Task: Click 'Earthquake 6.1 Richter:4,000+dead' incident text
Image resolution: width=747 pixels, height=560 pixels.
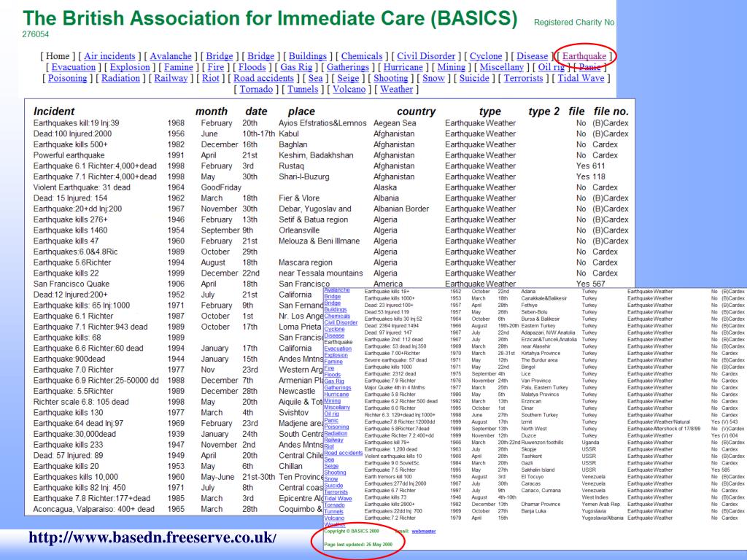Action: click(x=95, y=166)
